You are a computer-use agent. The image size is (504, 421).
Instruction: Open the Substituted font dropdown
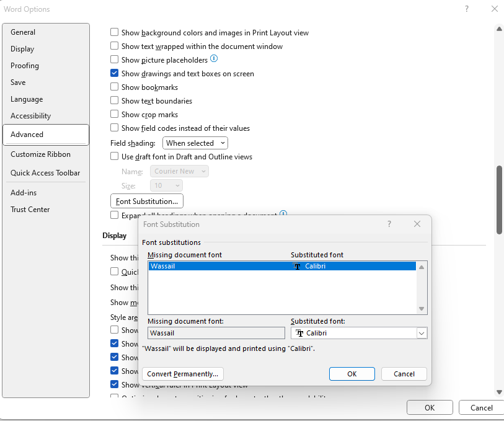click(x=422, y=333)
